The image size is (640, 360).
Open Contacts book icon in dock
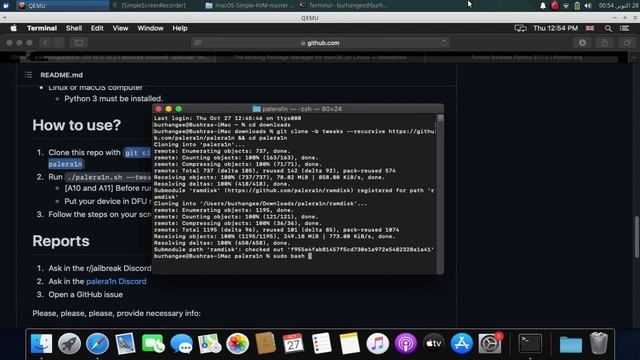(265, 343)
